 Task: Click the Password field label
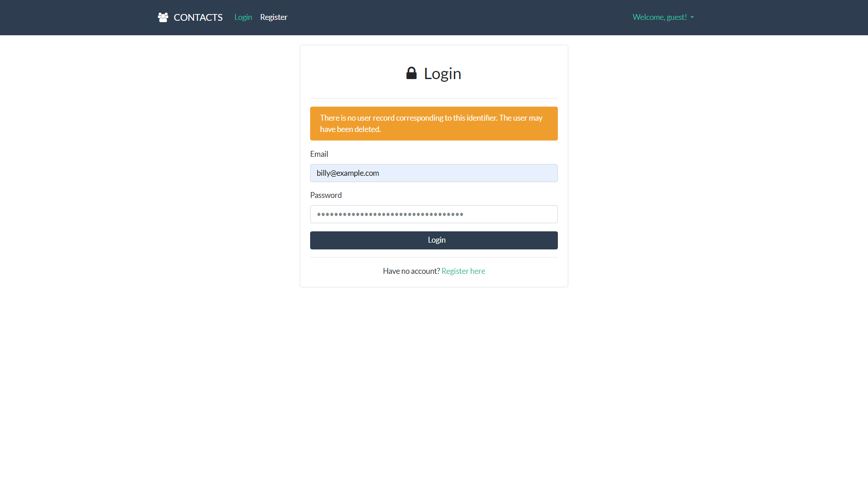coord(325,195)
